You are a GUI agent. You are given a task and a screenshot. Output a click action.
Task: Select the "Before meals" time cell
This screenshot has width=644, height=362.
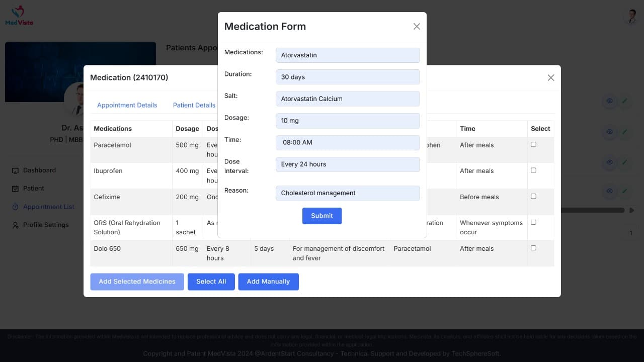point(492,202)
